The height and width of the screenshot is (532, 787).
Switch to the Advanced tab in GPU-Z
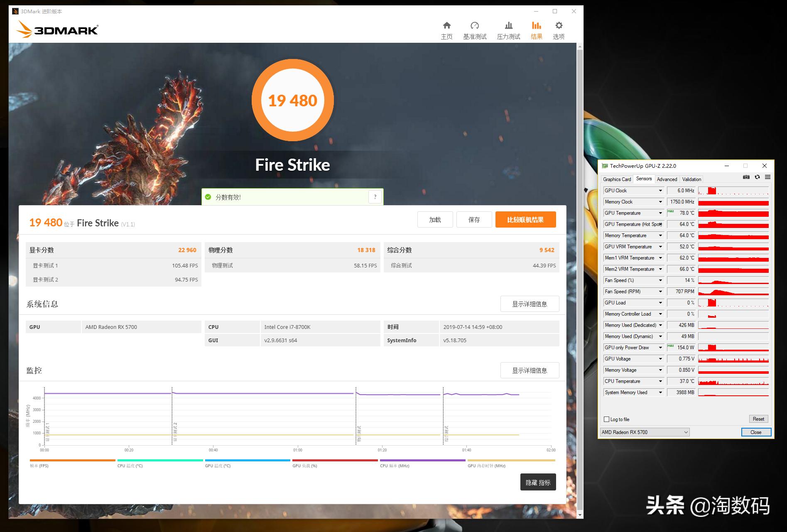pos(667,179)
